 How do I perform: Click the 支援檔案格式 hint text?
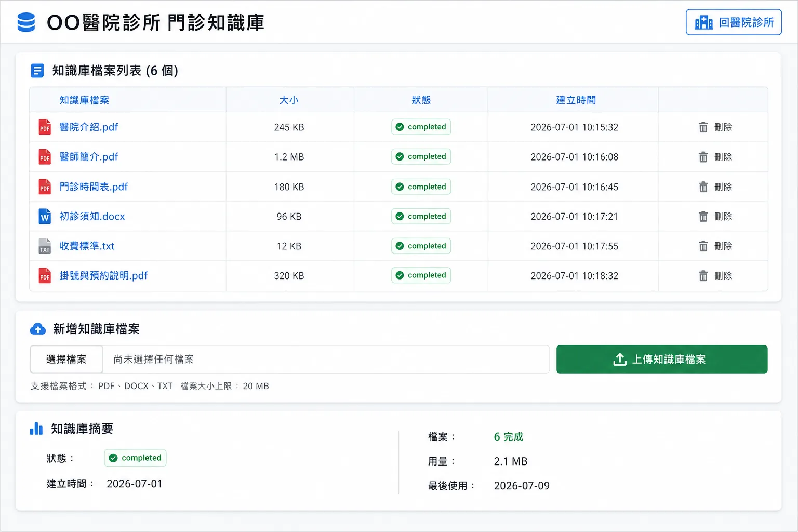tap(150, 386)
